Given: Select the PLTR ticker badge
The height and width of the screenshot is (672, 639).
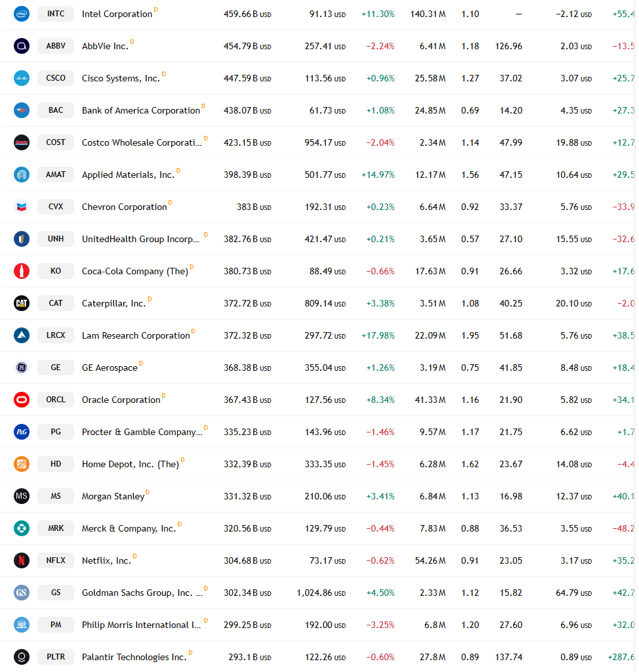Looking at the screenshot, I should [x=56, y=656].
